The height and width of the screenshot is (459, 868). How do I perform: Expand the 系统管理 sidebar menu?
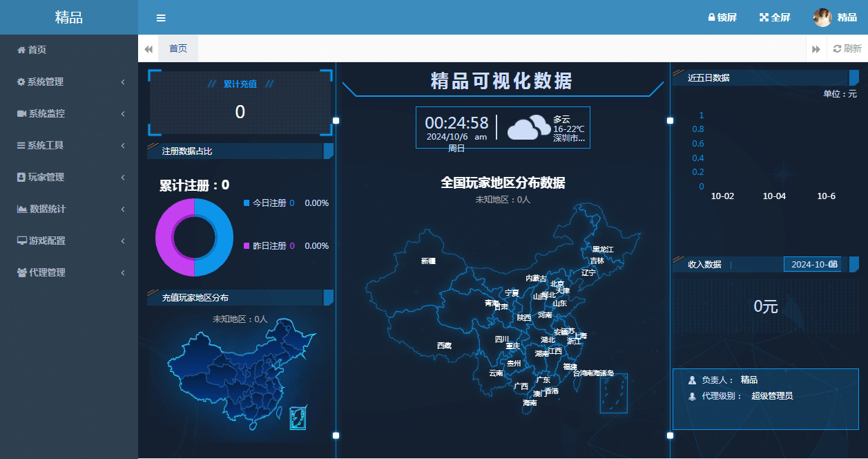point(69,82)
